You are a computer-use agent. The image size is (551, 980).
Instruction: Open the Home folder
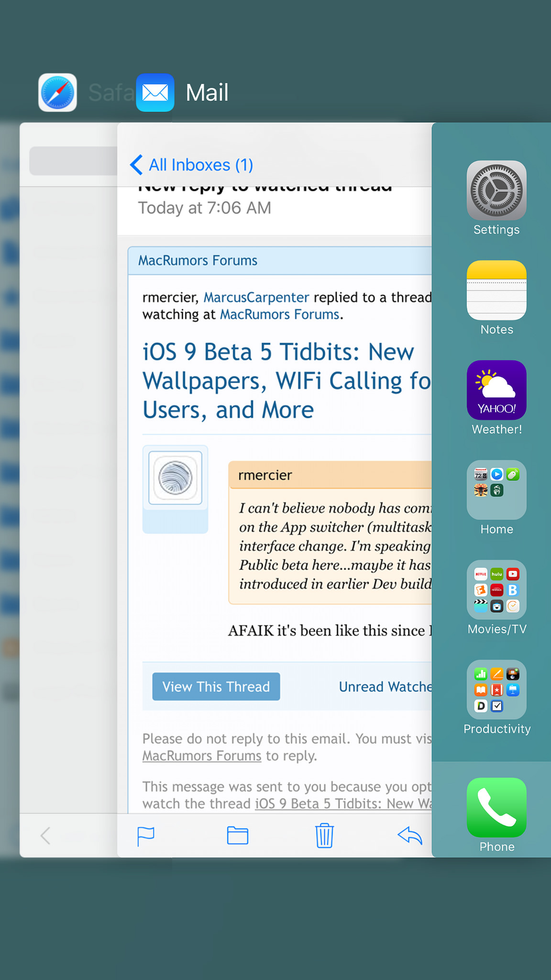[496, 490]
